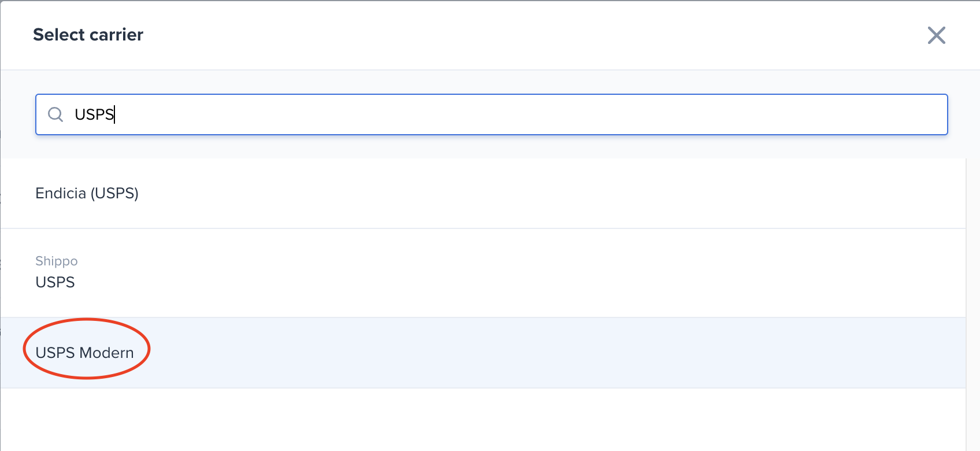Click the red-circled USPS Modern label
This screenshot has width=980, height=451.
84,353
